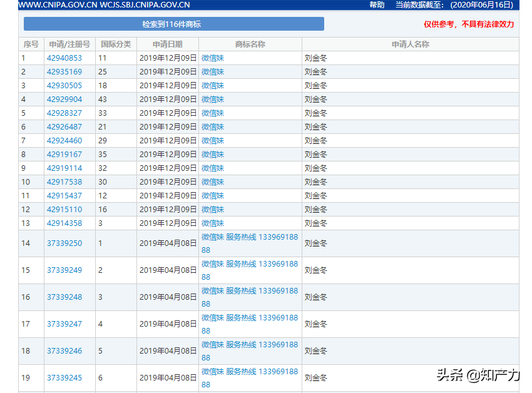
Task: Open registration number 42917538
Action: [64, 182]
